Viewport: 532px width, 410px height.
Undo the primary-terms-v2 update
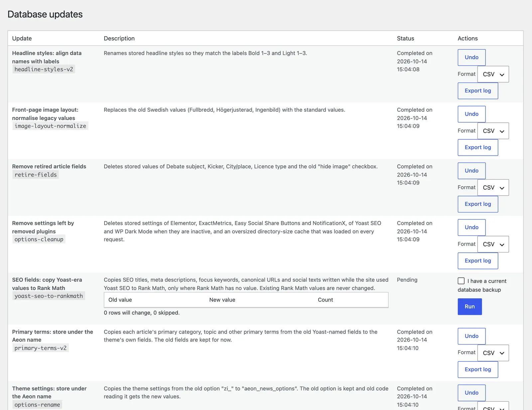point(471,336)
